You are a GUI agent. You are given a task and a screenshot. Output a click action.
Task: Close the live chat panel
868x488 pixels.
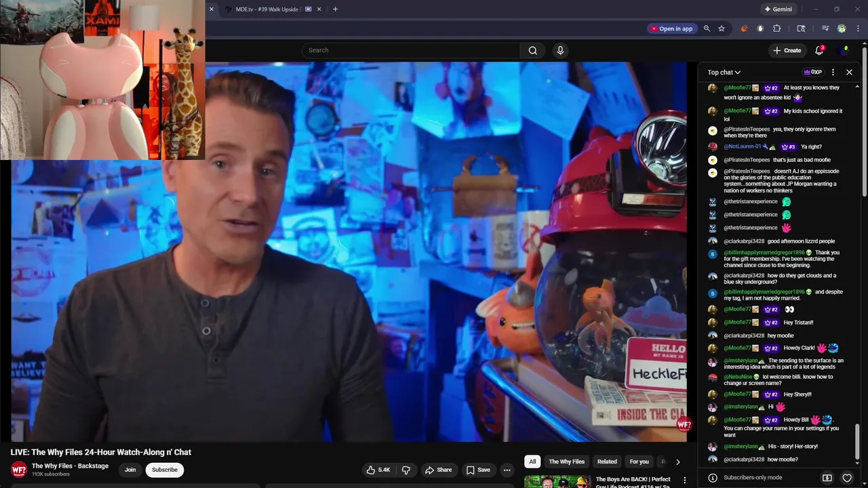click(849, 72)
